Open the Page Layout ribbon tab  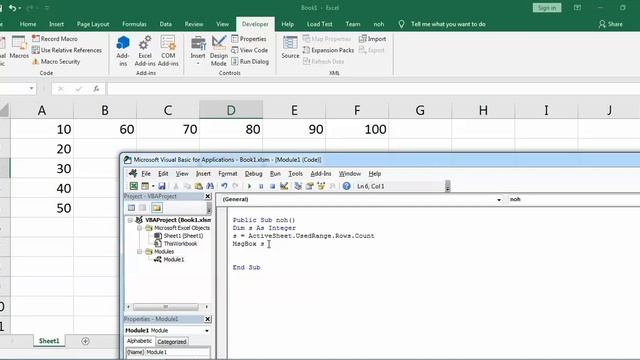point(93,24)
